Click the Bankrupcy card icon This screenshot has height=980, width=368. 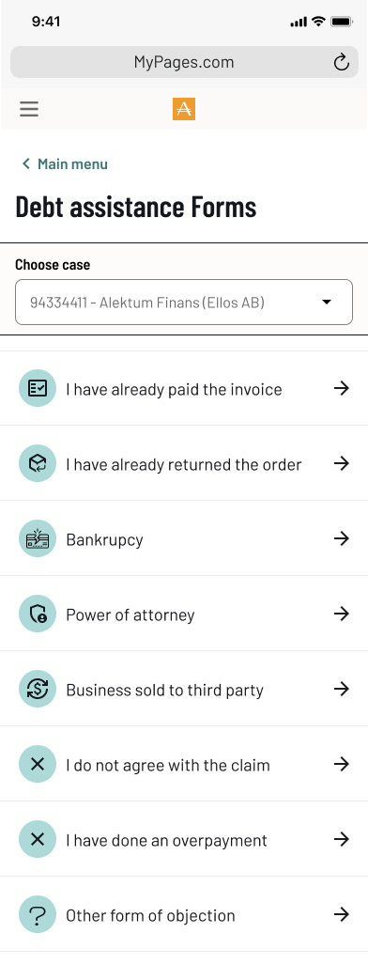tap(38, 538)
